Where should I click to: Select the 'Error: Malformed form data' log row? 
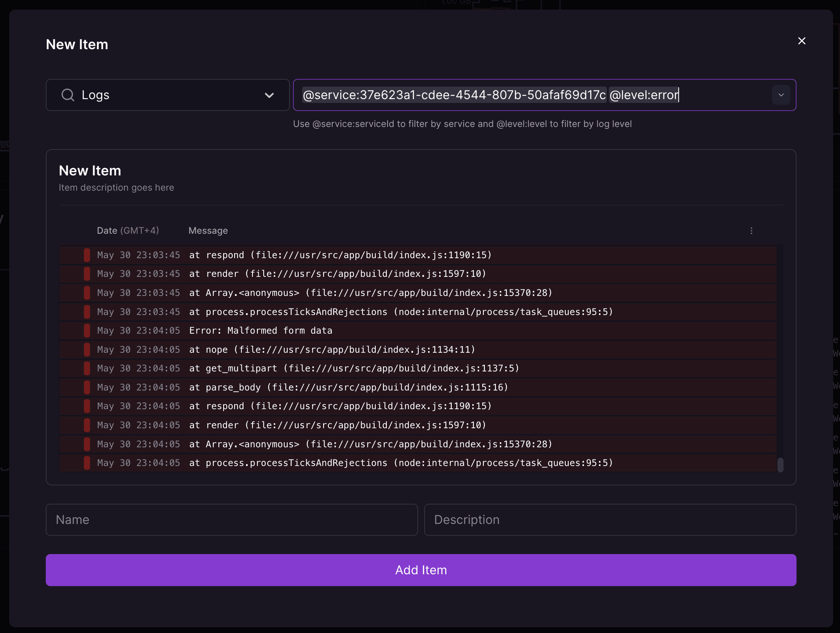pyautogui.click(x=418, y=331)
